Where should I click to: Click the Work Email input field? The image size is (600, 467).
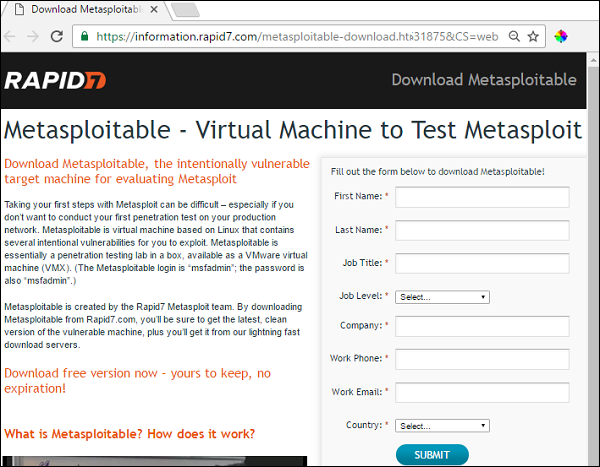[x=482, y=392]
